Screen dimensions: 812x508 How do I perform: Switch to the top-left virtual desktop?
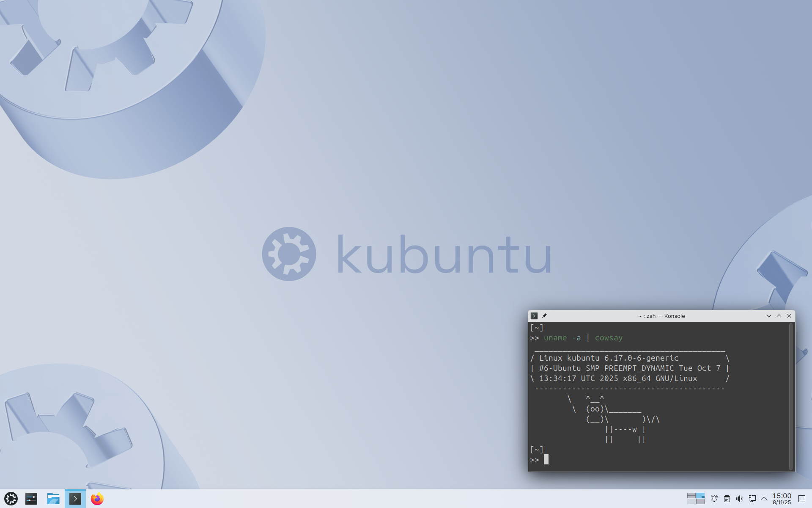tap(691, 496)
